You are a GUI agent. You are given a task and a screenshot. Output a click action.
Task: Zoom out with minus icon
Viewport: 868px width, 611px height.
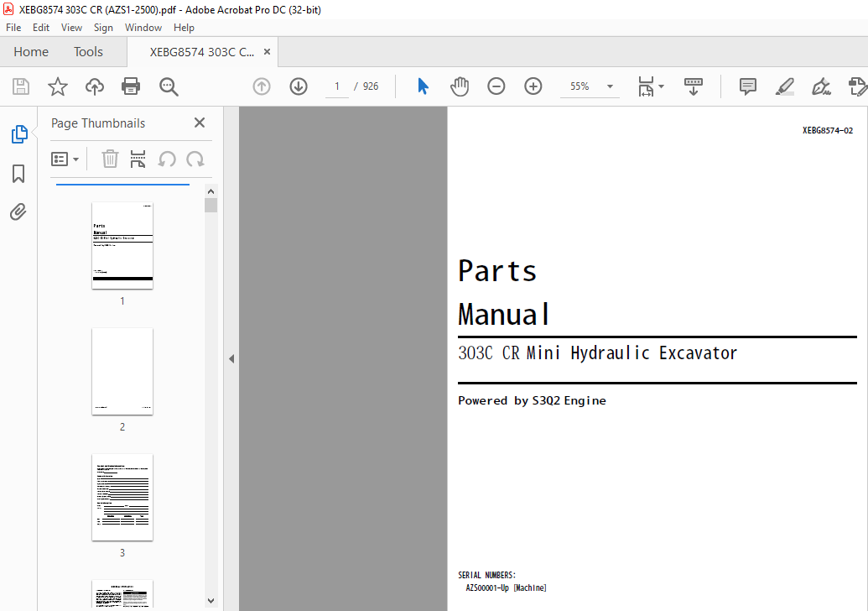[x=496, y=86]
